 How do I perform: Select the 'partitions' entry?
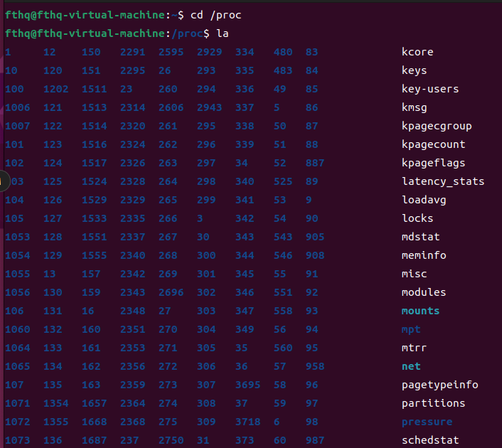(434, 403)
